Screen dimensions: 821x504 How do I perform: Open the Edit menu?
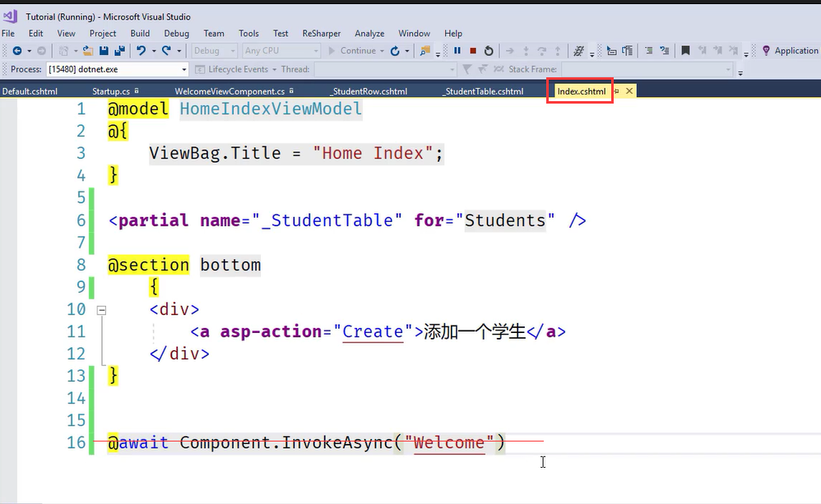point(35,34)
